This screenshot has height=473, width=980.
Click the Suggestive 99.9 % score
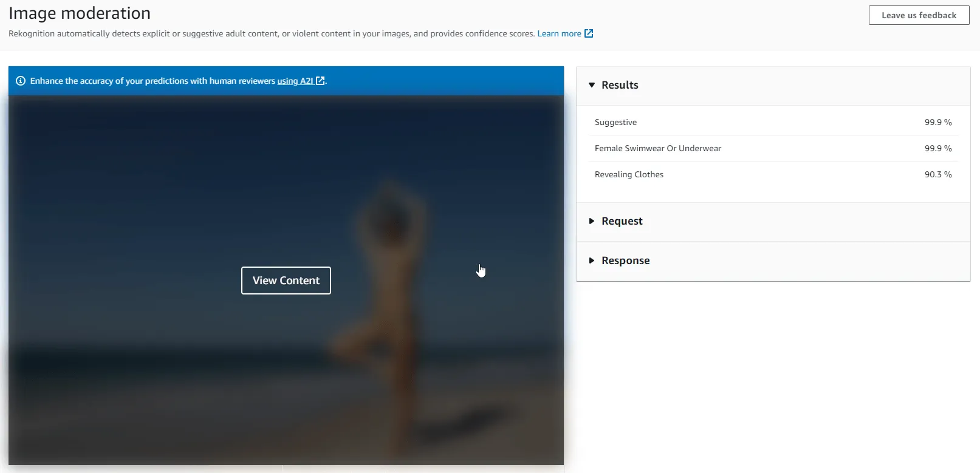coord(938,122)
